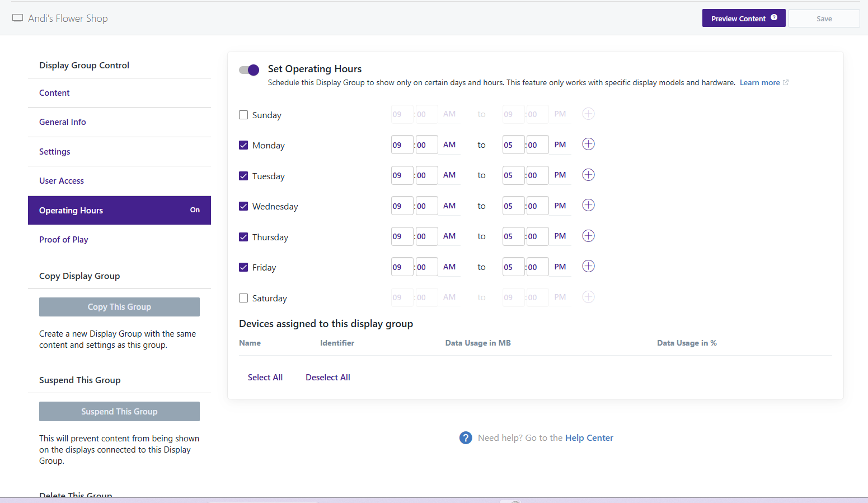Toggle Monday end AM/PM selector
Viewport: 868px width, 503px height.
pos(560,145)
